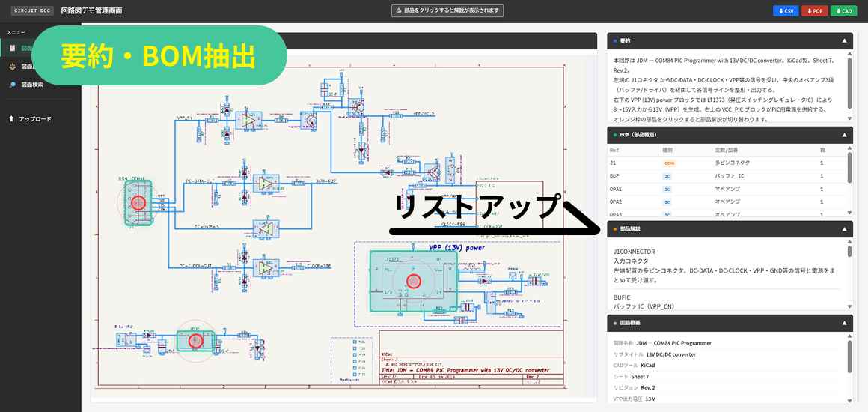Click the Ref column header in BOM
This screenshot has height=412, width=868.
614,151
